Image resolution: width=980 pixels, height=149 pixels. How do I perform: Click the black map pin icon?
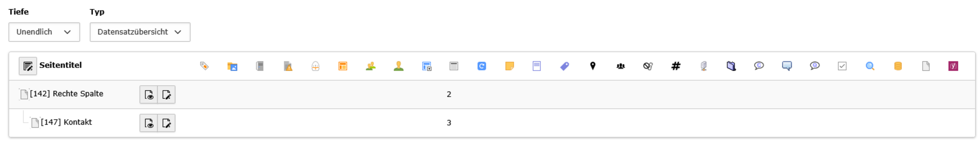[592, 66]
